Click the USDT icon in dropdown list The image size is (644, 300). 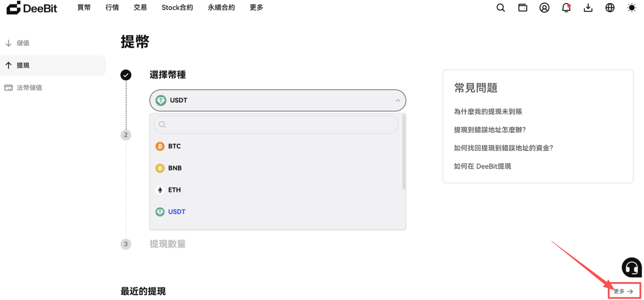pyautogui.click(x=160, y=212)
